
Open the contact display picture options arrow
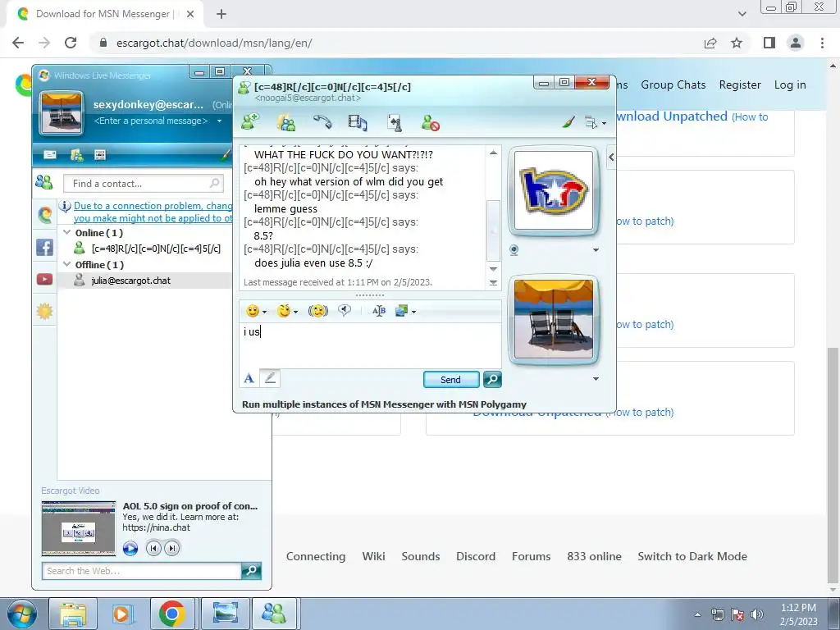point(596,250)
